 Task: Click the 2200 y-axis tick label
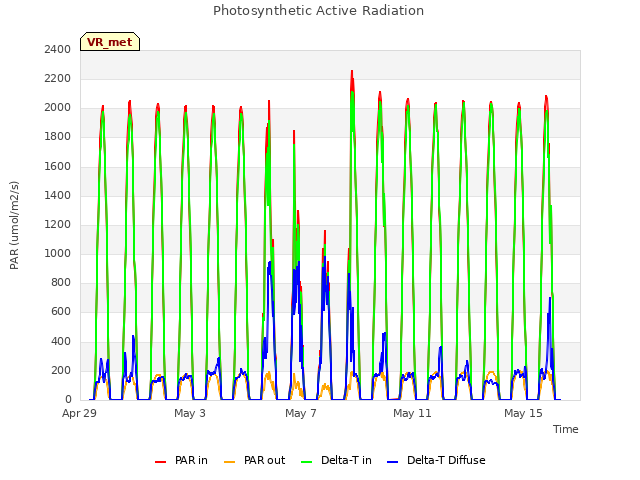pos(58,79)
